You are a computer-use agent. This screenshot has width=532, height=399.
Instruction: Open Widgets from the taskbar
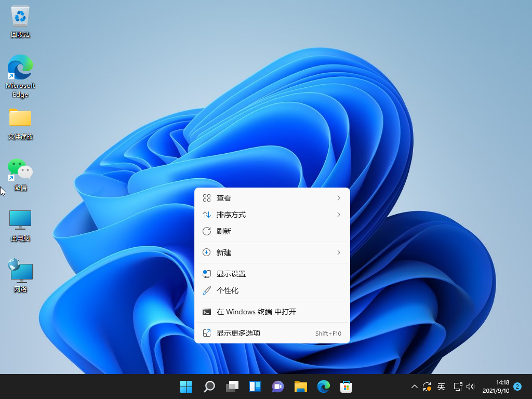pos(255,387)
